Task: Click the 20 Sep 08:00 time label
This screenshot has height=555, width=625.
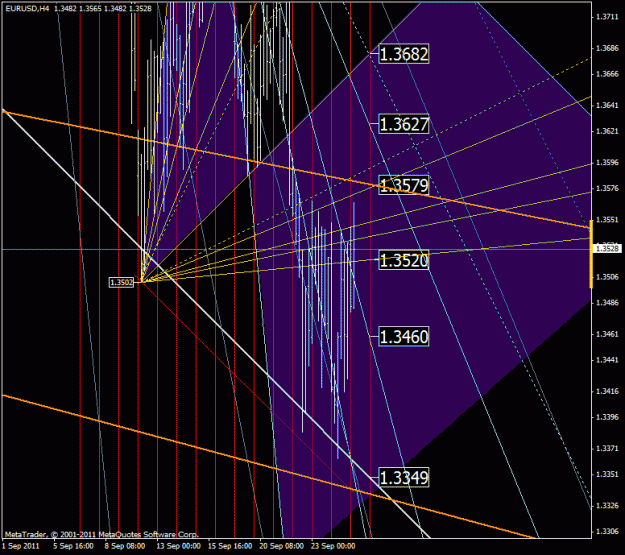Action: click(x=281, y=546)
